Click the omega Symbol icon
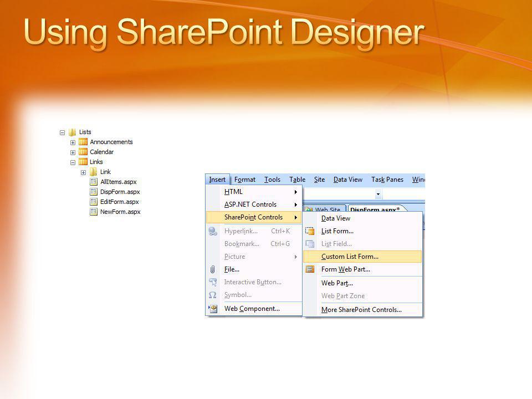This screenshot has width=532, height=399. click(x=212, y=295)
